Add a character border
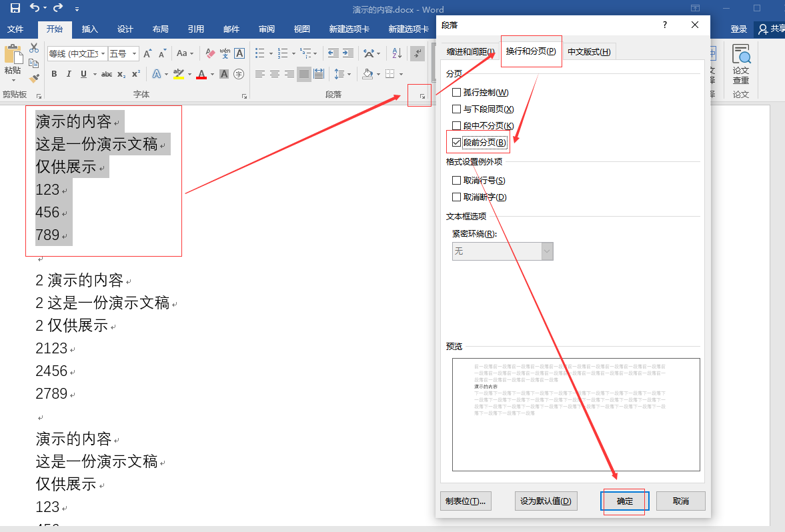The width and height of the screenshot is (785, 532). point(239,53)
